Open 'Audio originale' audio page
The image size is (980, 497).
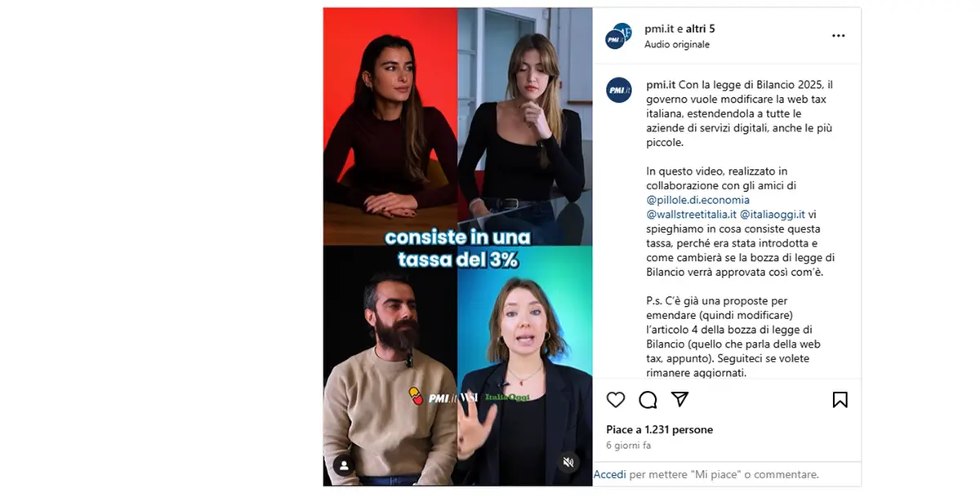pyautogui.click(x=677, y=44)
